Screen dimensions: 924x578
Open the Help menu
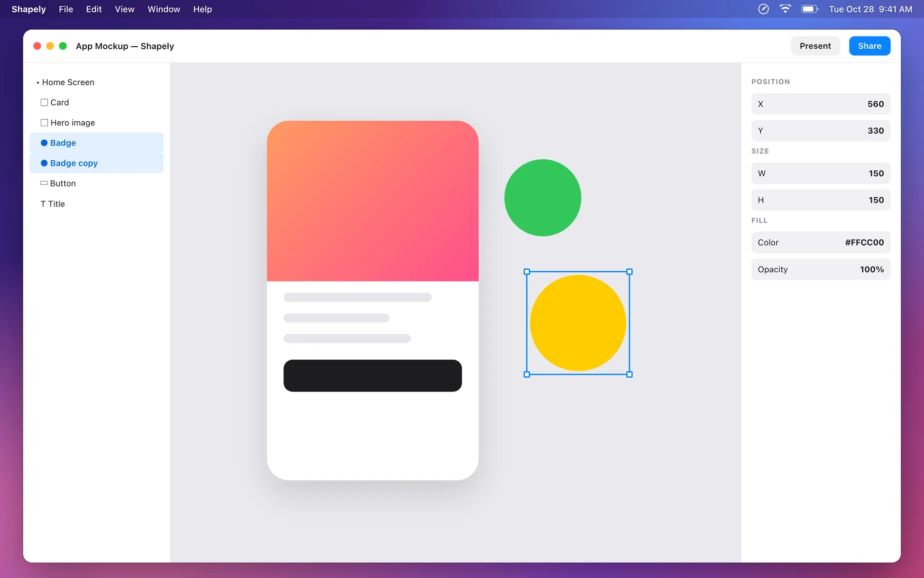point(203,9)
